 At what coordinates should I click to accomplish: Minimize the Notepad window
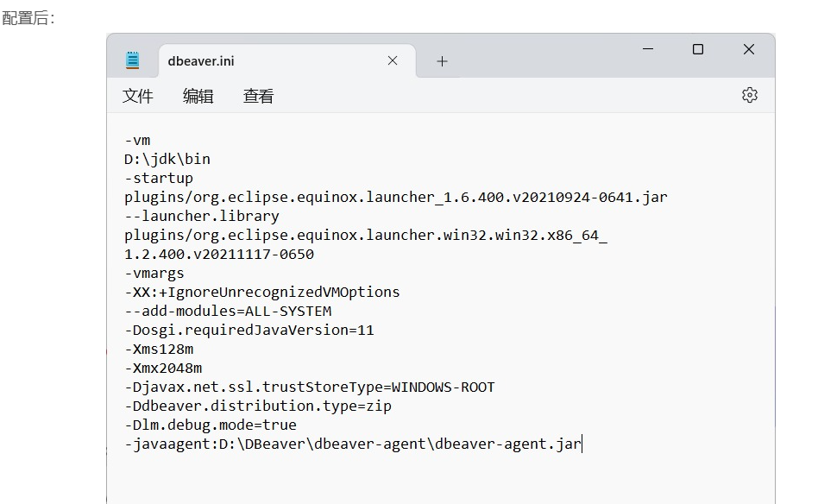(647, 50)
